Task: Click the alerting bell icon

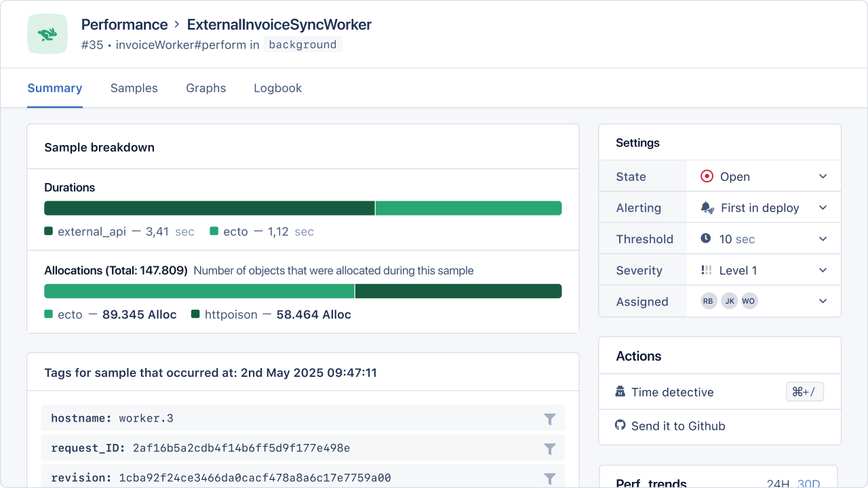Action: point(707,208)
